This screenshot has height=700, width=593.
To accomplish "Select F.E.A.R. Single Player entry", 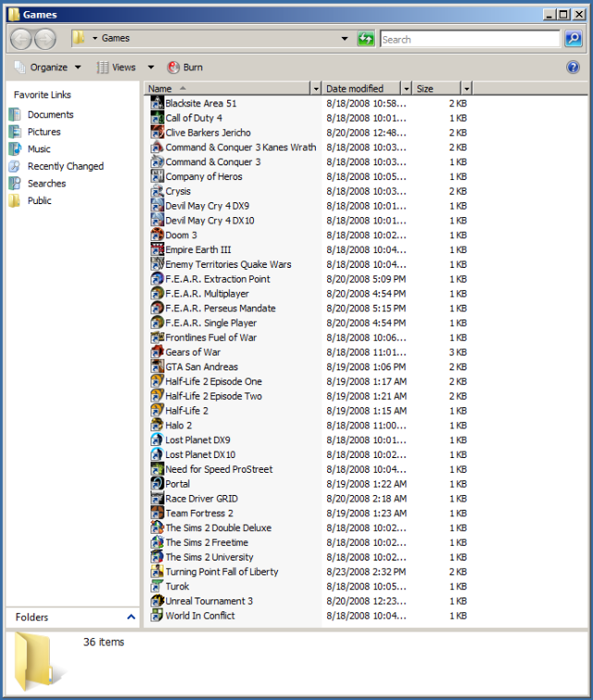I will [x=211, y=323].
